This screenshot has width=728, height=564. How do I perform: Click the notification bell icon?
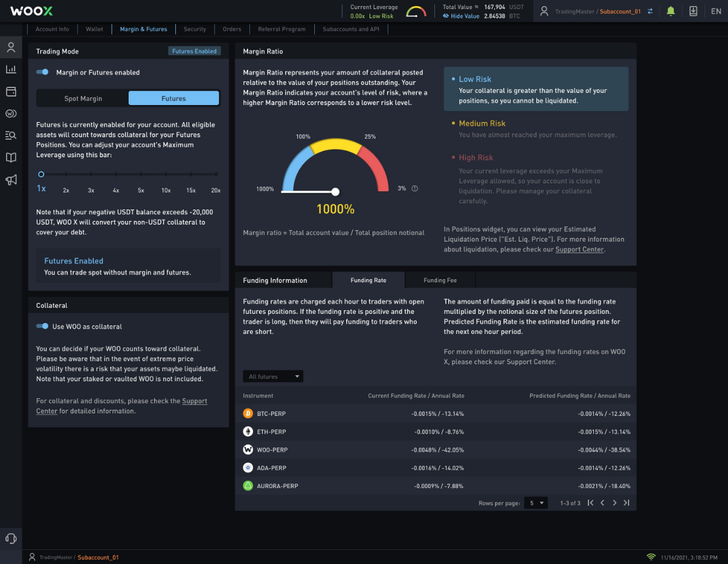(670, 11)
